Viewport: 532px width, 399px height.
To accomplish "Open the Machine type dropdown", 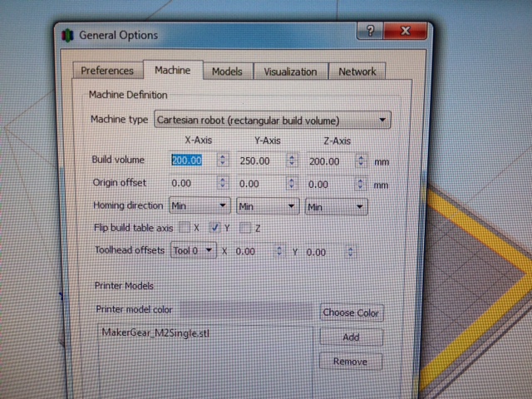I will pyautogui.click(x=272, y=120).
